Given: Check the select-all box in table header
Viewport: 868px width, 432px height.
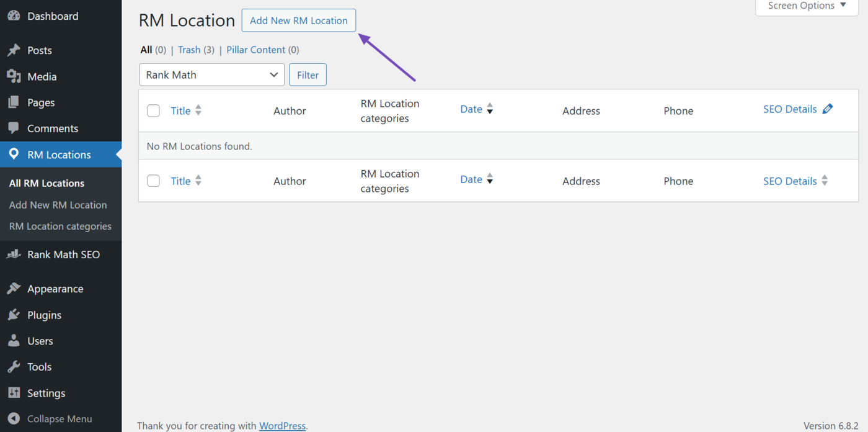Looking at the screenshot, I should tap(153, 110).
